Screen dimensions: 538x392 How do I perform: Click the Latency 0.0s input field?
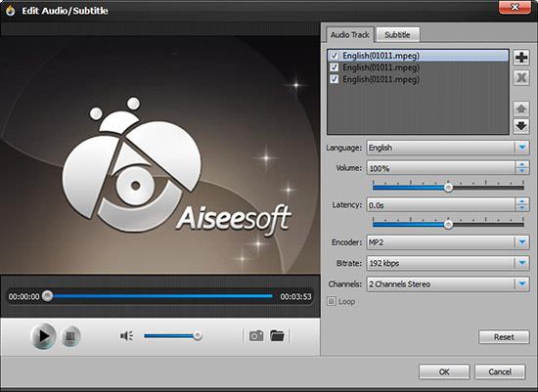[x=441, y=205]
